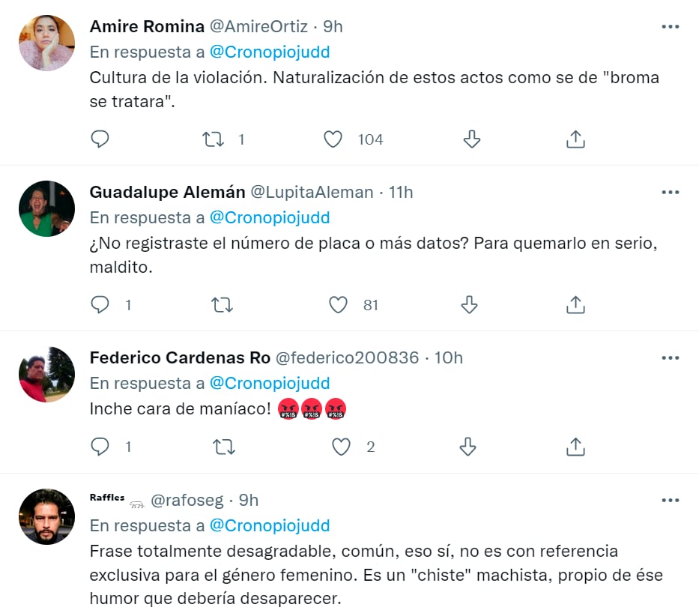Open more options for Federico Cardenas Ro's tweet
The image size is (699, 616).
coord(670,358)
